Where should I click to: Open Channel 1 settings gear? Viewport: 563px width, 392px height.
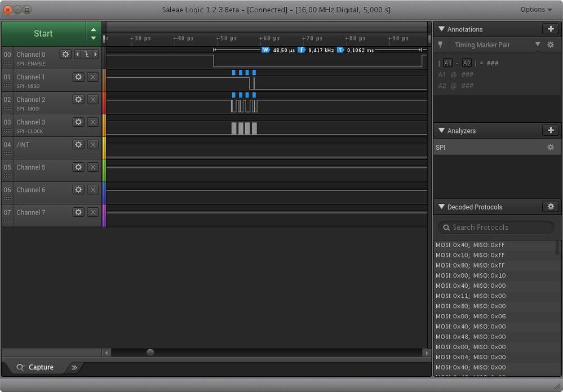point(78,77)
